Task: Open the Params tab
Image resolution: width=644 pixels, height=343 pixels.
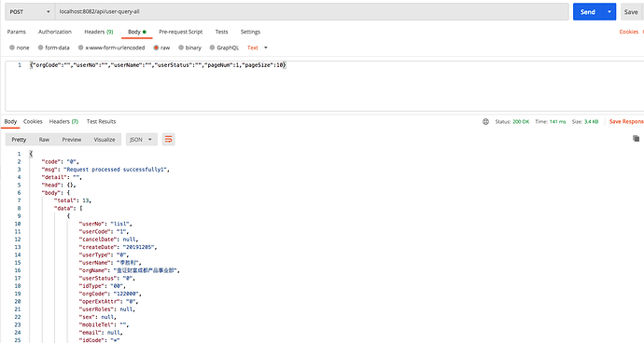Action: click(x=17, y=32)
